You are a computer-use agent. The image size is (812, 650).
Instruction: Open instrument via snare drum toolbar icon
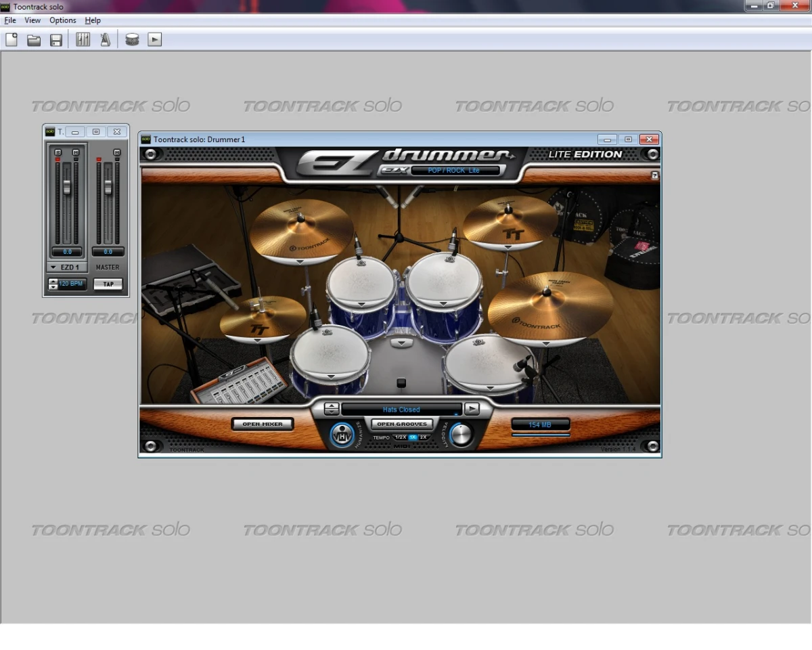click(132, 39)
